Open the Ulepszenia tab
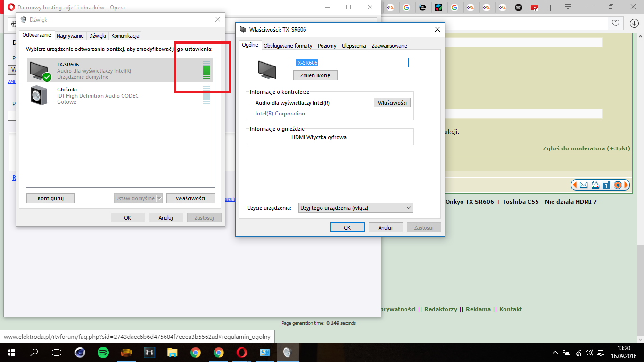644x362 pixels. 354,46
